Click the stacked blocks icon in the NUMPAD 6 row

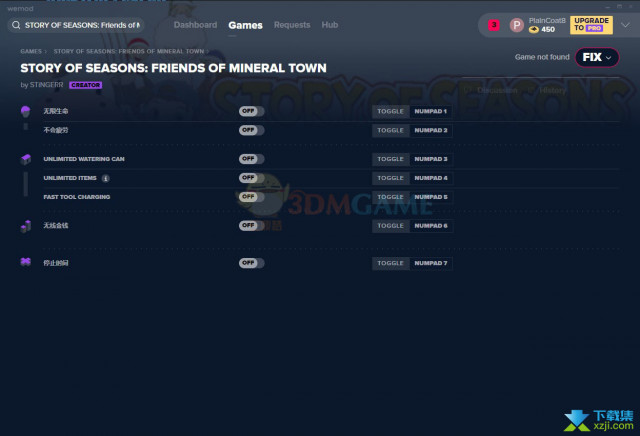tap(25, 226)
